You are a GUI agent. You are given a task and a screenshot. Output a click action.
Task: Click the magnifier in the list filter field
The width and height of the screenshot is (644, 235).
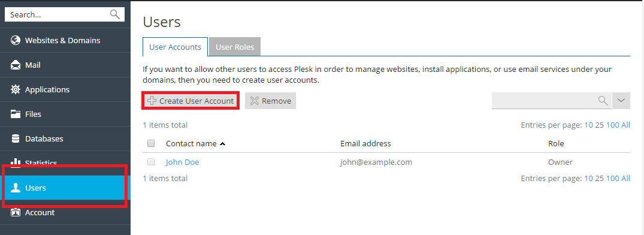[603, 101]
